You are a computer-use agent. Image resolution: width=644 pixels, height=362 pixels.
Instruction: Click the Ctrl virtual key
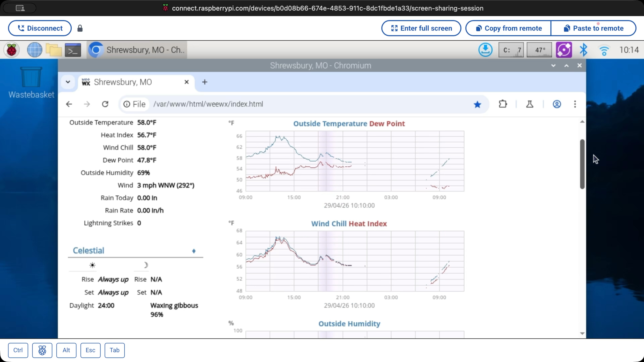click(18, 350)
